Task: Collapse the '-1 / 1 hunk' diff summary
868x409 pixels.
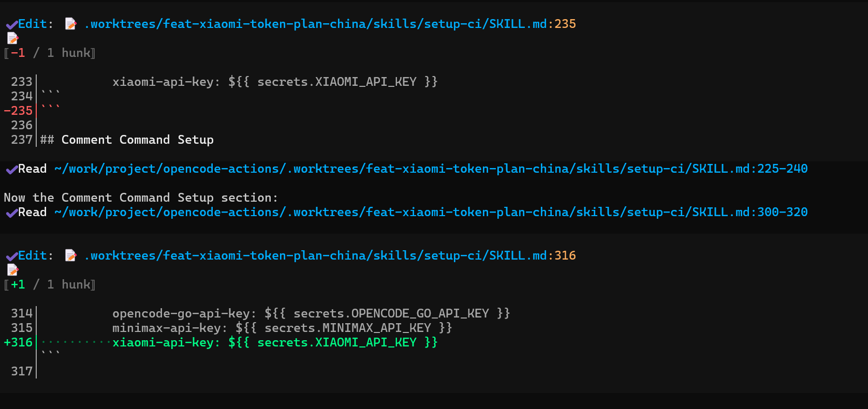Action: [50, 53]
